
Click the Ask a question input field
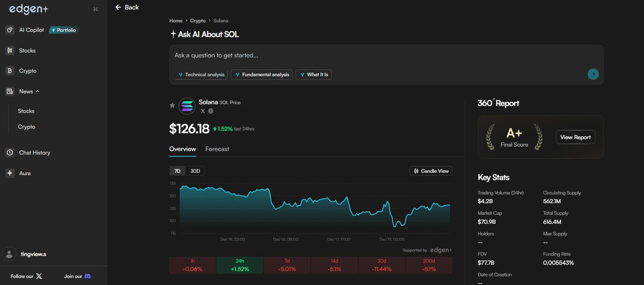386,55
